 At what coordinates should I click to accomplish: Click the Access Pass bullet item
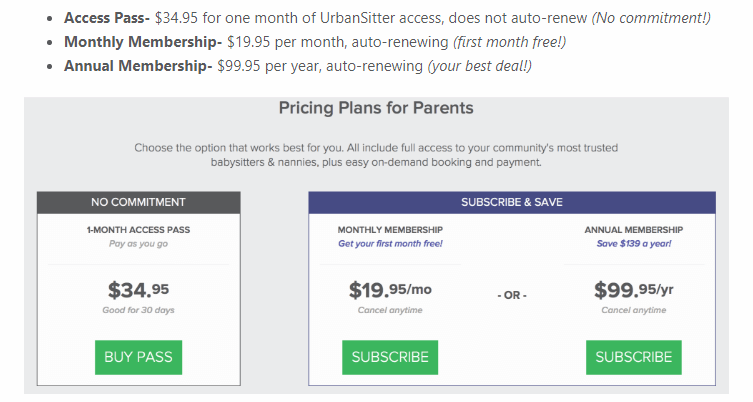tap(387, 18)
